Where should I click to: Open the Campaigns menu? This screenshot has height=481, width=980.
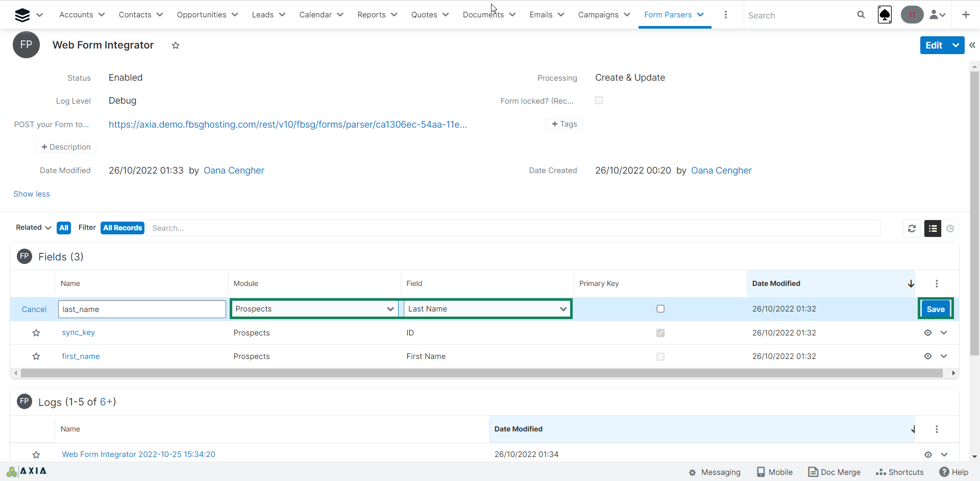coord(603,15)
